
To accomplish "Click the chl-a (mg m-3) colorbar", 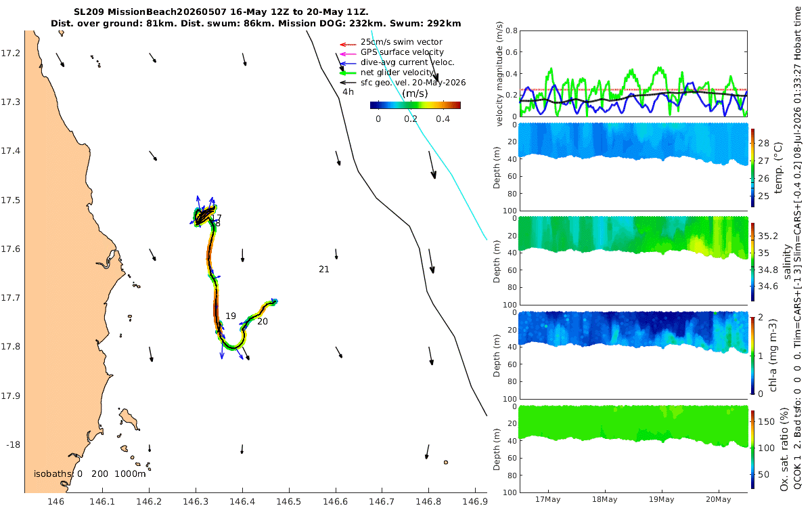I will click(752, 354).
